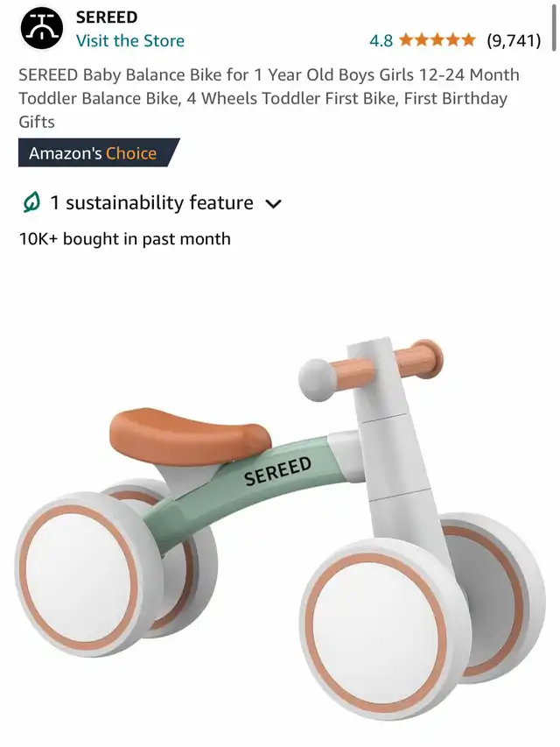Open the 1 sustainability feature text
The image size is (560, 747).
[152, 203]
